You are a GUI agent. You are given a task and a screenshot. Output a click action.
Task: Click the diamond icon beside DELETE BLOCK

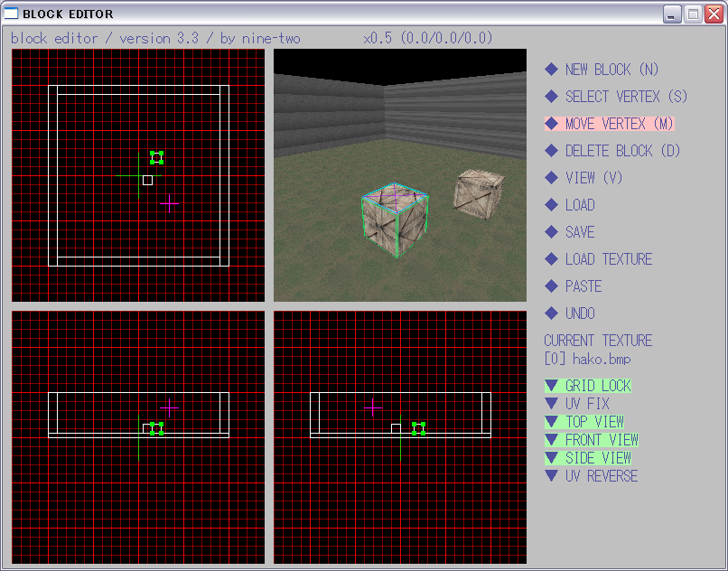click(x=551, y=151)
